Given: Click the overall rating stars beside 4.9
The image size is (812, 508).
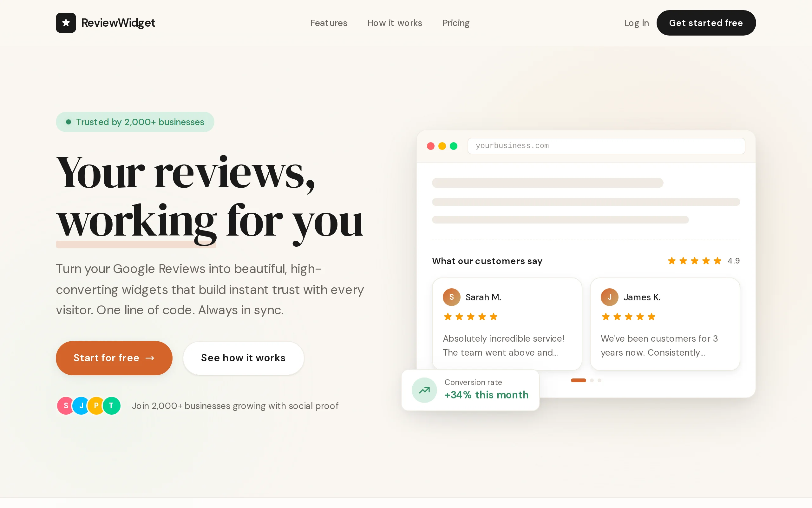Looking at the screenshot, I should 694,261.
